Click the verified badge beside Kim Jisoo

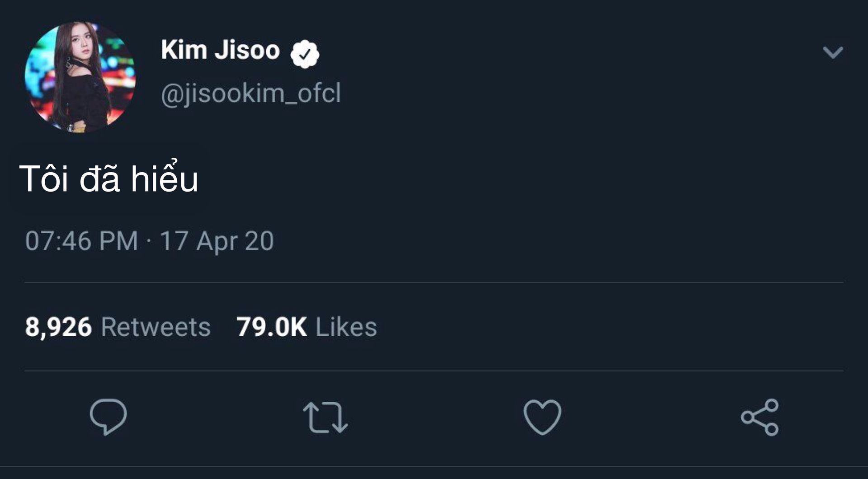[305, 54]
